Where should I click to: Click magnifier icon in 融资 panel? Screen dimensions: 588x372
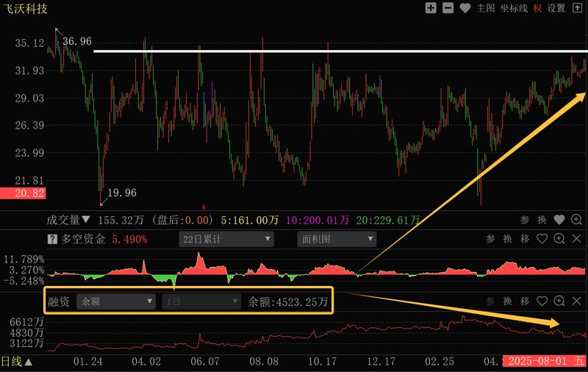[x=559, y=301]
